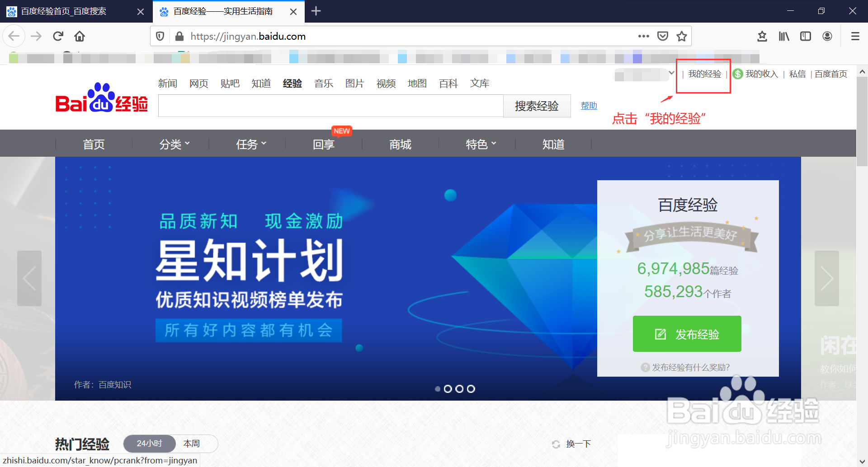Image resolution: width=868 pixels, height=467 pixels.
Task: Go to 百科 search category
Action: tap(448, 83)
